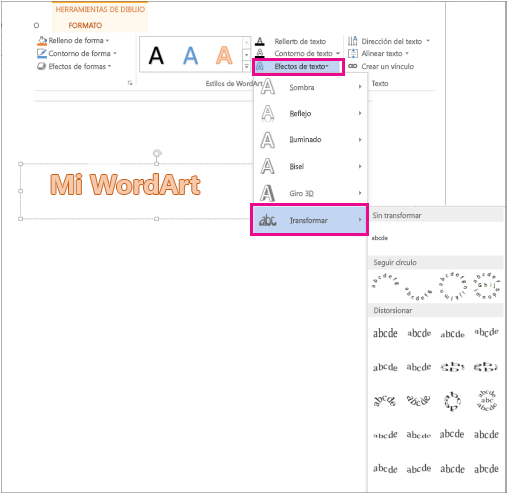Open the Relleno de forma dropdown arrow
The image size is (507, 493).
107,41
